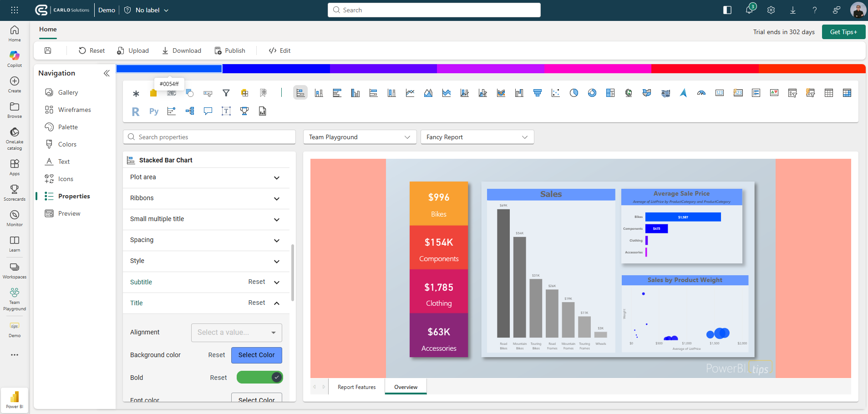The image size is (868, 414).
Task: Open the Fancy Report selector
Action: (x=477, y=137)
